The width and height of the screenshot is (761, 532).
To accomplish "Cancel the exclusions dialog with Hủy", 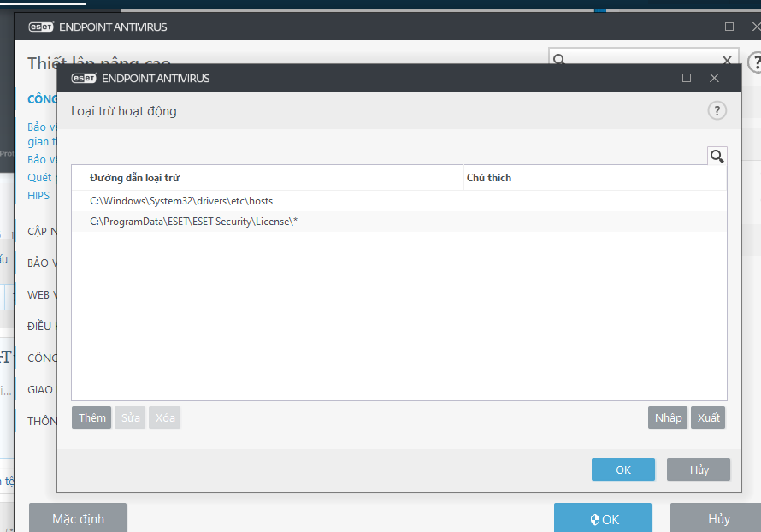I will [699, 470].
